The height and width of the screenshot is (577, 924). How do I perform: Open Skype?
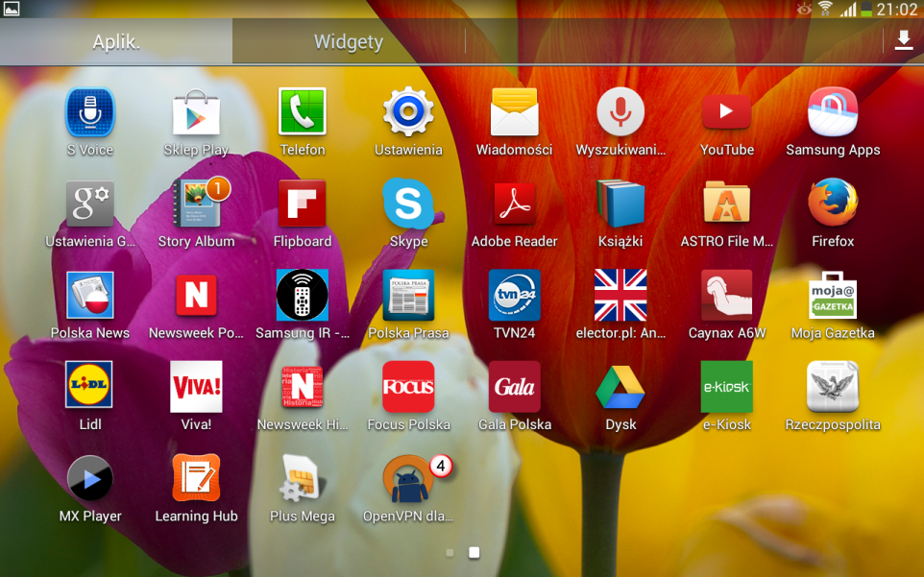[408, 204]
